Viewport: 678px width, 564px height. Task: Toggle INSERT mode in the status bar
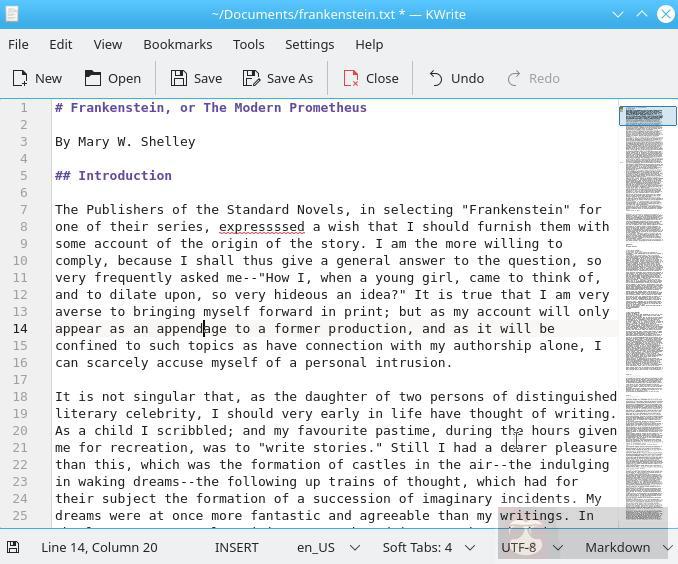tap(236, 547)
